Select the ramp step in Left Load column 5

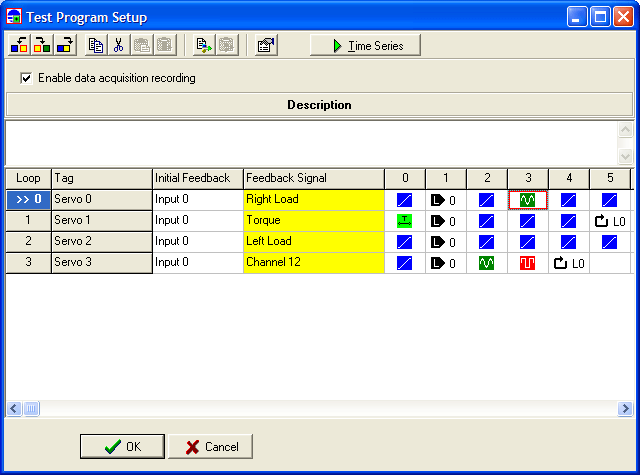click(609, 242)
